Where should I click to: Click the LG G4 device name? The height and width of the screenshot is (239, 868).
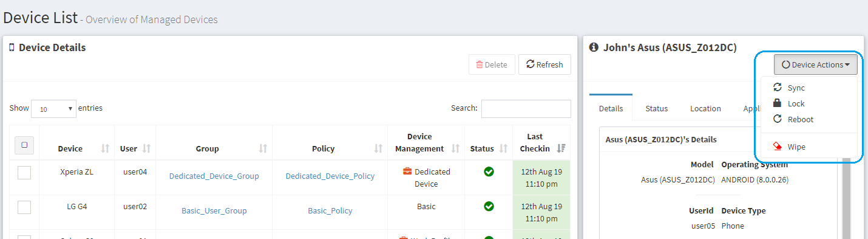click(x=77, y=206)
